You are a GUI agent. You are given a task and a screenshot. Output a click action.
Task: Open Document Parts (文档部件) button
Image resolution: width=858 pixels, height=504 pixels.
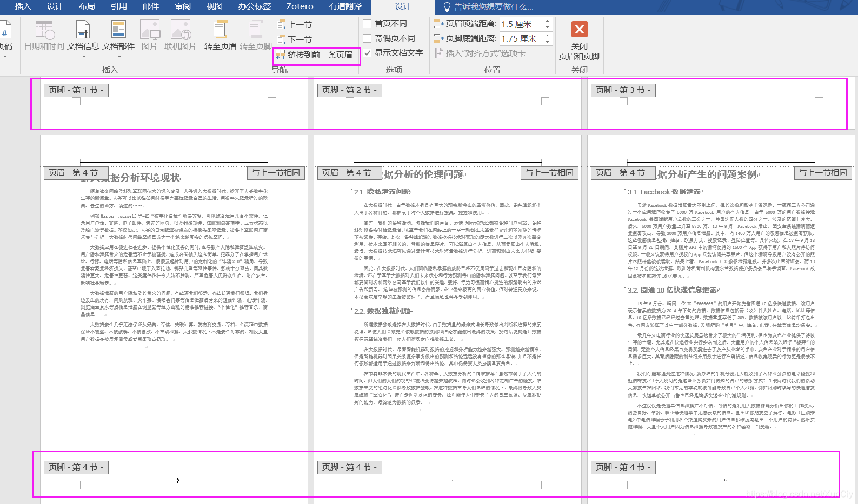coord(118,36)
